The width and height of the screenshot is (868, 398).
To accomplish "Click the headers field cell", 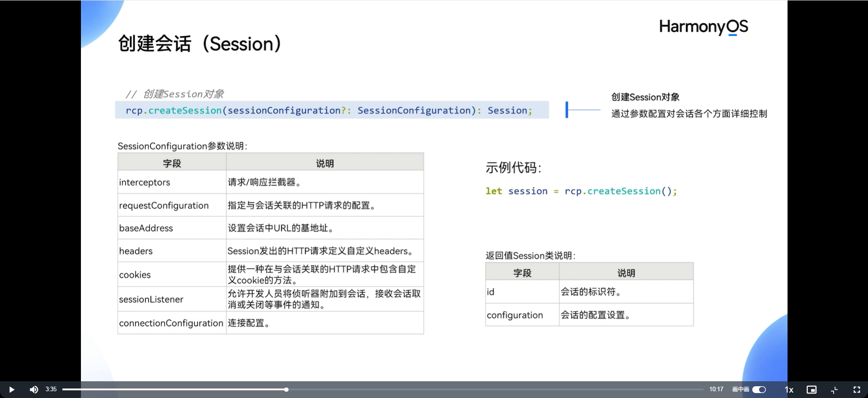I will pos(172,251).
